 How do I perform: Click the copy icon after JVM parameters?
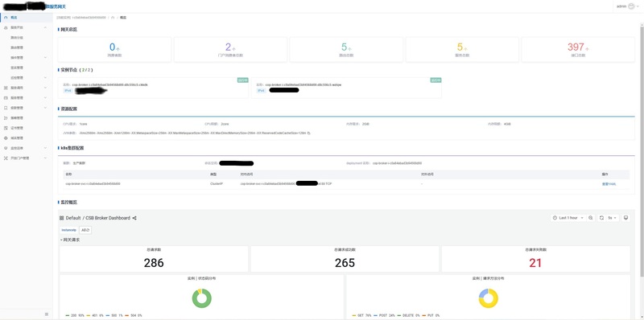click(309, 133)
